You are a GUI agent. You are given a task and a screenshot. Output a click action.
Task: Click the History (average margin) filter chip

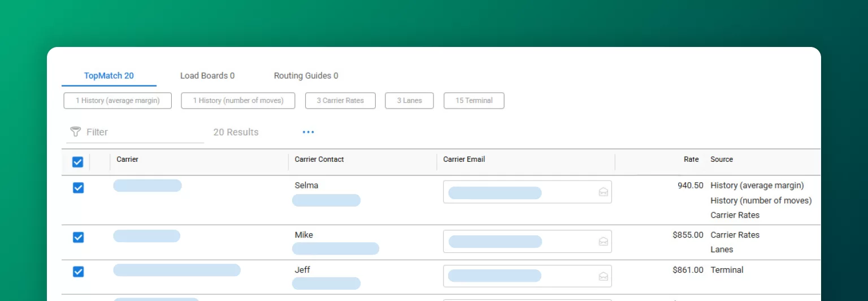(118, 101)
